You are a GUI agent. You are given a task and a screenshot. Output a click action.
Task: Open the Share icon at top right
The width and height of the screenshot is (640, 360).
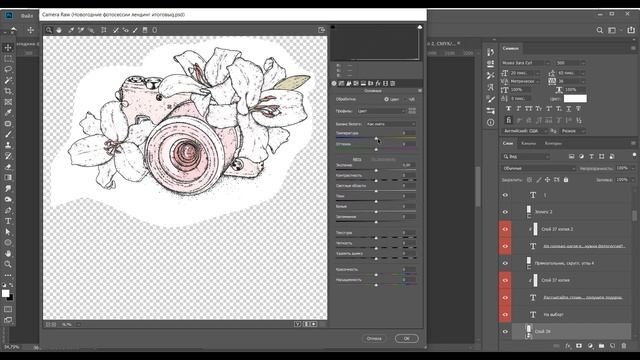631,30
